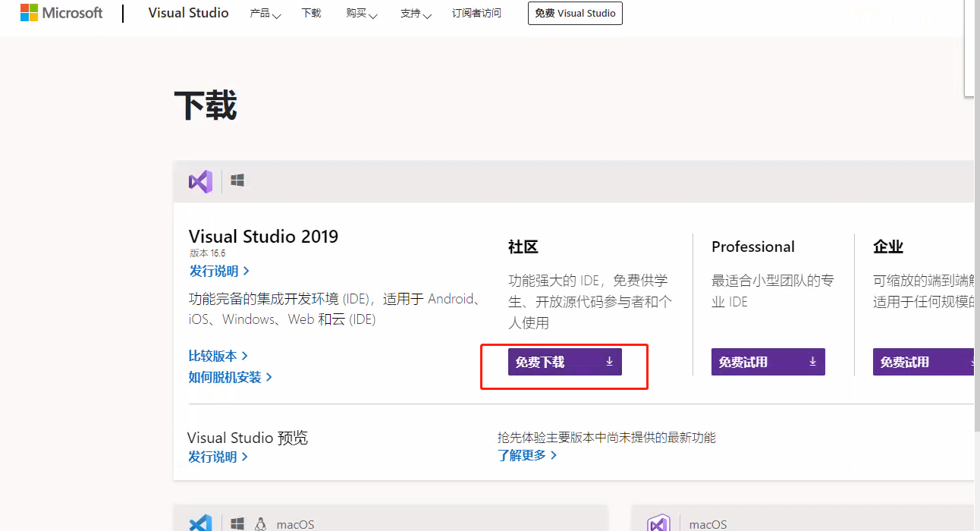980x531 pixels.
Task: Click the Windows icon beside the purple Visual Studio logo
Action: click(237, 181)
